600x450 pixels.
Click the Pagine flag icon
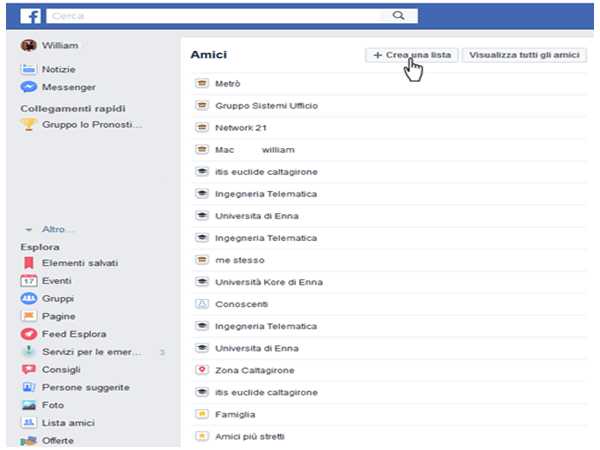coord(28,316)
